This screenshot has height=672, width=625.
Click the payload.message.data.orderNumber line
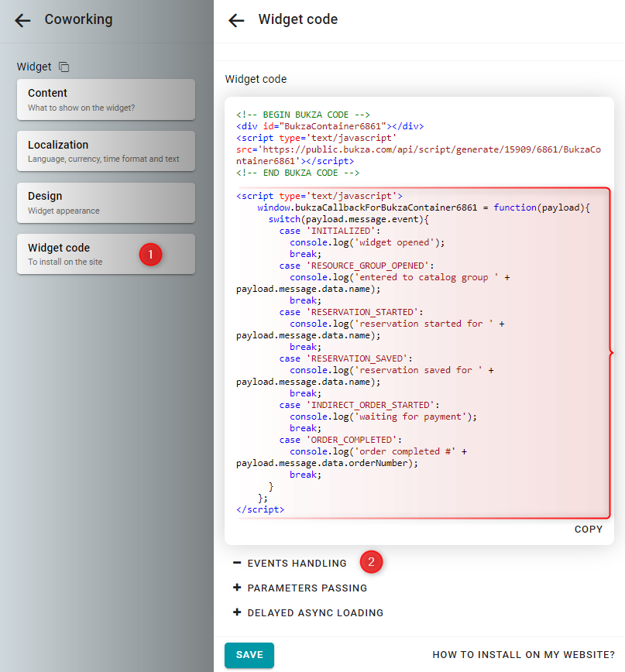(x=327, y=463)
